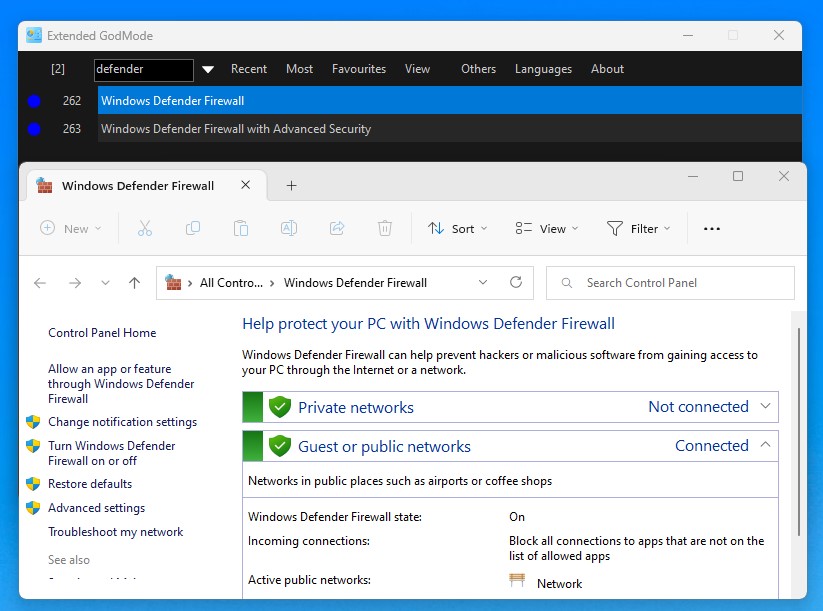Click the Share icon in toolbar

(337, 229)
